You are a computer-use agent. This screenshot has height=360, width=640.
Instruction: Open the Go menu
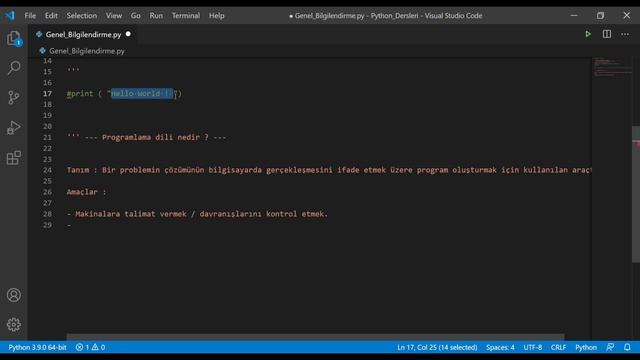136,16
